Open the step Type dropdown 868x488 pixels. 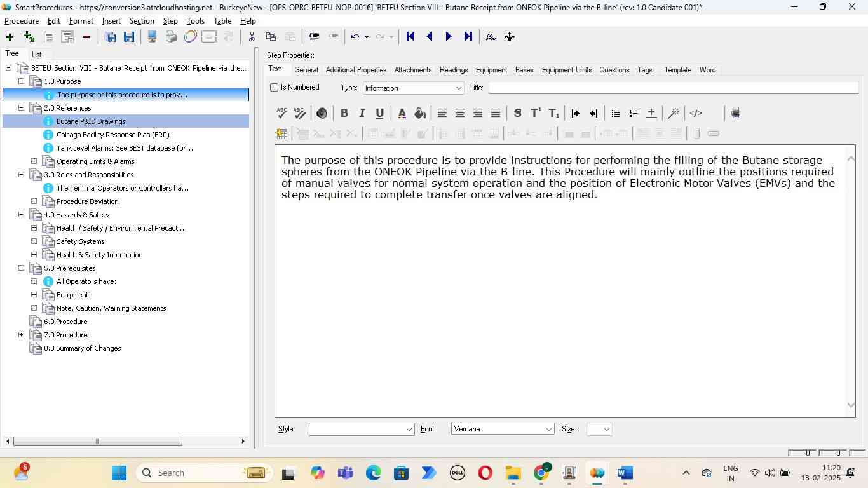[x=458, y=88]
